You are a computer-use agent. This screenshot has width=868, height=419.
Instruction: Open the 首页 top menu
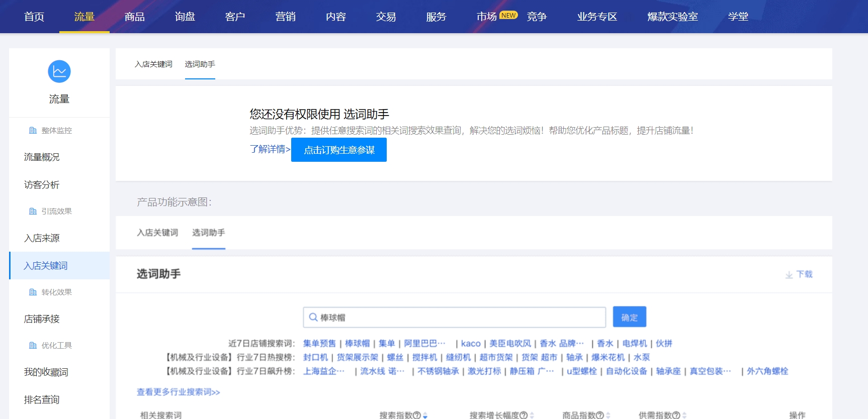(34, 17)
